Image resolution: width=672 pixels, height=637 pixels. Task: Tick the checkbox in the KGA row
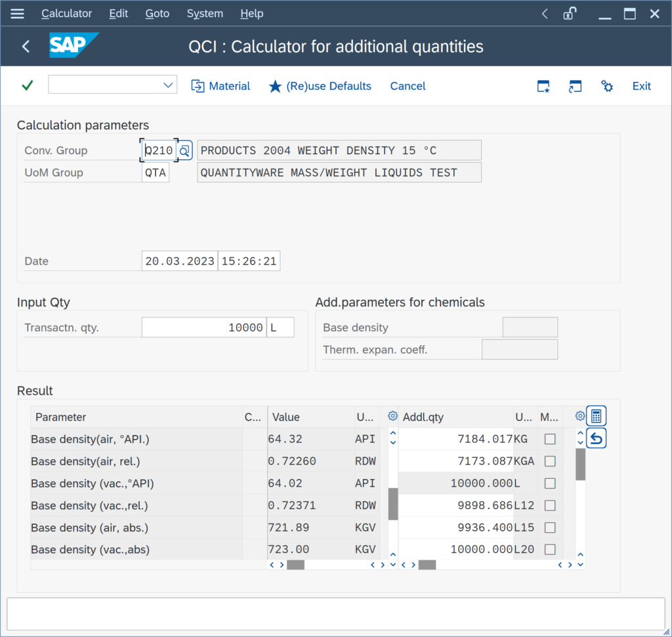[550, 461]
